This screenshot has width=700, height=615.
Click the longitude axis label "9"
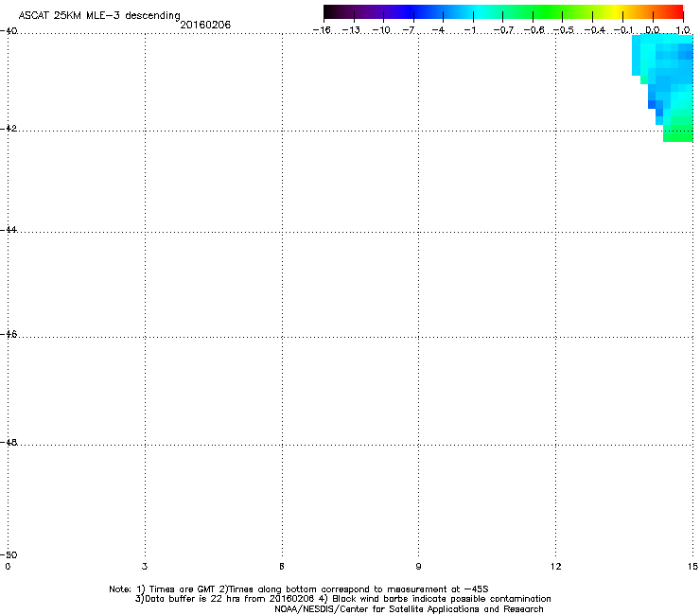pyautogui.click(x=418, y=567)
